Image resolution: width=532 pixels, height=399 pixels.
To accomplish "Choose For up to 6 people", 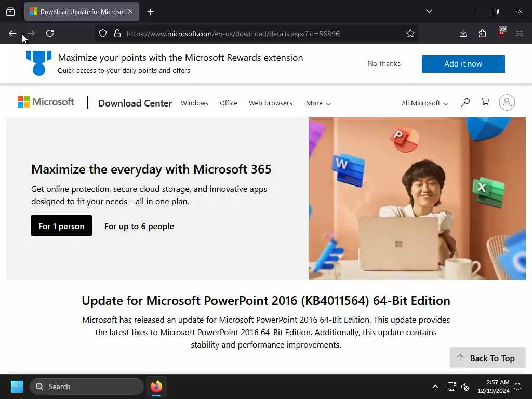I will tap(139, 227).
